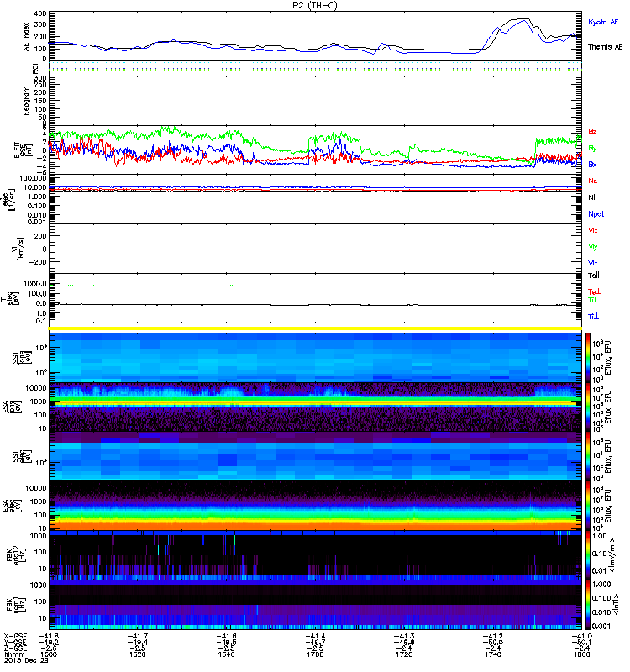
Task: Select the black Ni density legend
Action: coord(592,197)
